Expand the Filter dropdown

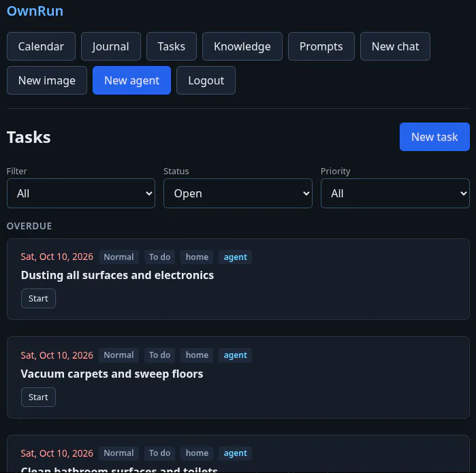tap(81, 193)
